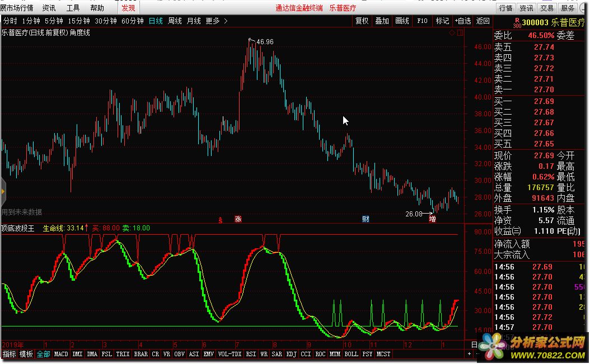Viewport: 590px width, 364px height.
Task: Click the red S marker below chart
Action: click(x=221, y=220)
